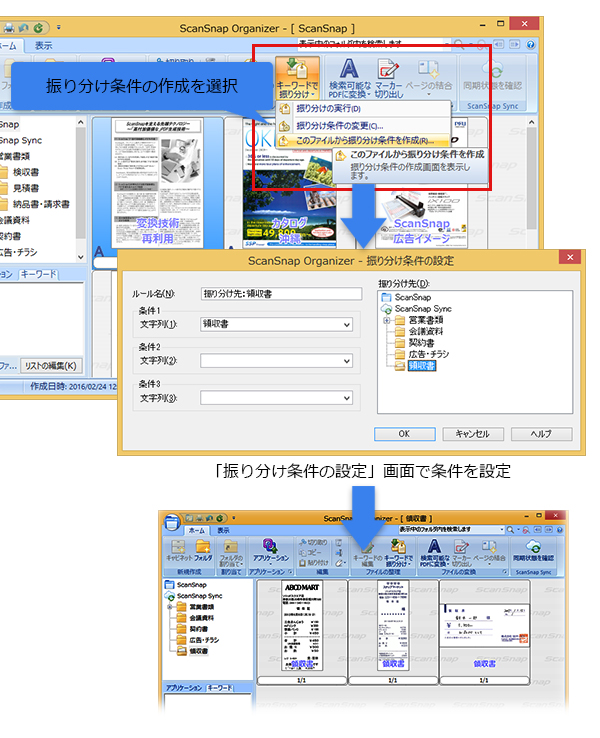600x738 pixels.
Task: Click 切り取り in 領収書 window ribbon
Action: click(313, 542)
